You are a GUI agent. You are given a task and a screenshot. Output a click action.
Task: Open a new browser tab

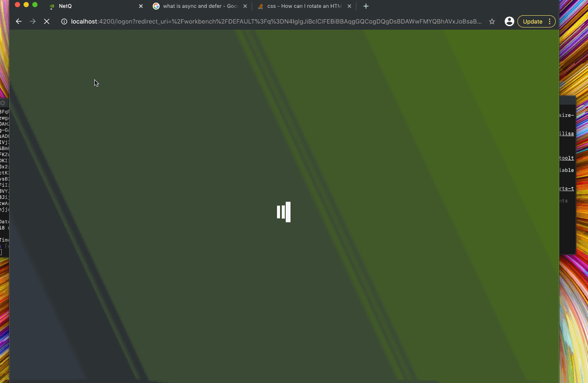366,6
